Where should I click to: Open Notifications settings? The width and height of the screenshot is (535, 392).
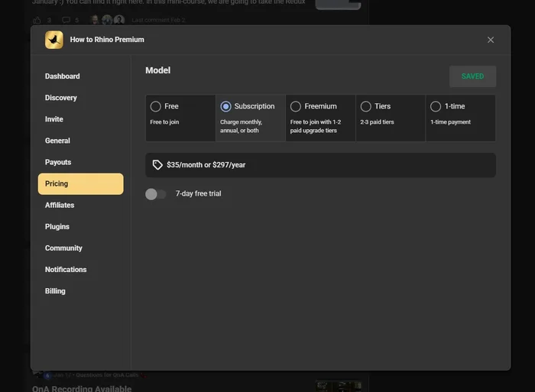[x=66, y=270]
